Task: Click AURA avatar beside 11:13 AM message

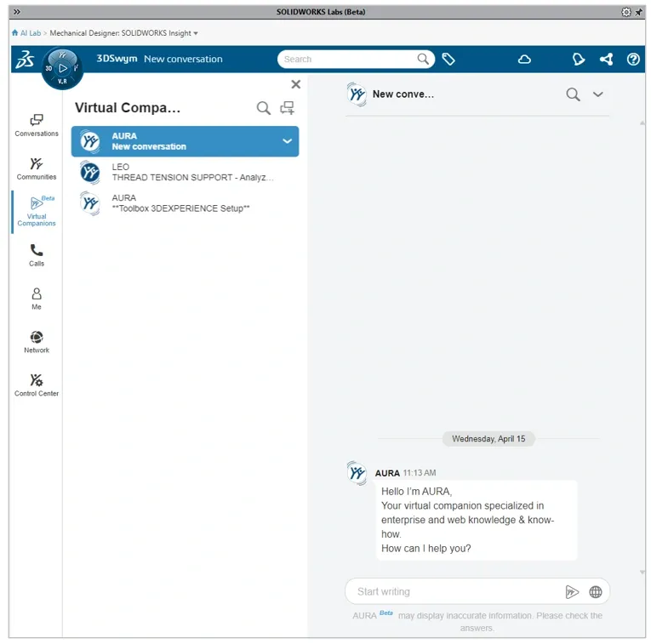Action: pyautogui.click(x=357, y=473)
